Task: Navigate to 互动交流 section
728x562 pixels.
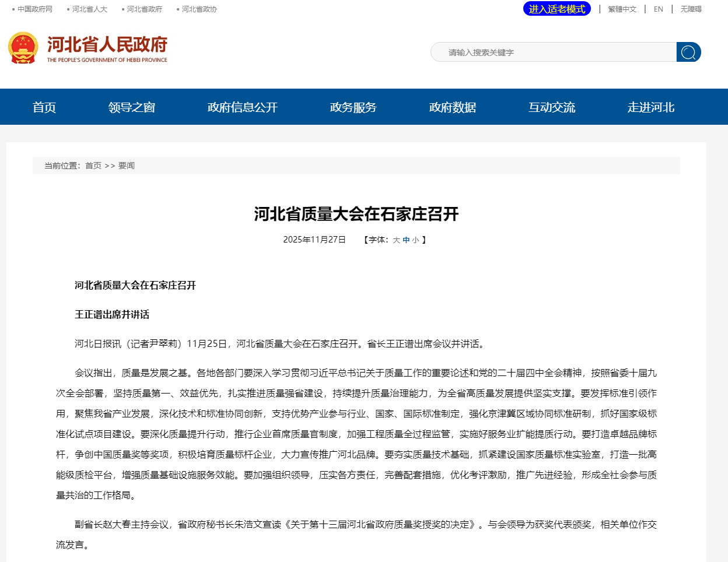Action: point(551,107)
